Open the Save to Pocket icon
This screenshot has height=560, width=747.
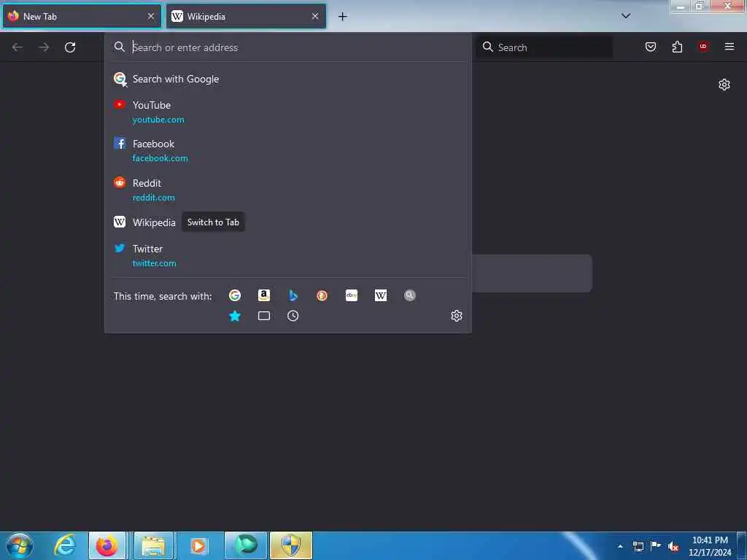650,47
